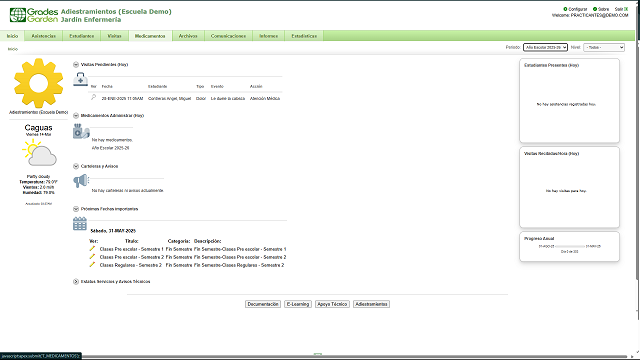The width and height of the screenshot is (640, 360).
Task: Open the Asistencias tab
Action: [x=44, y=36]
